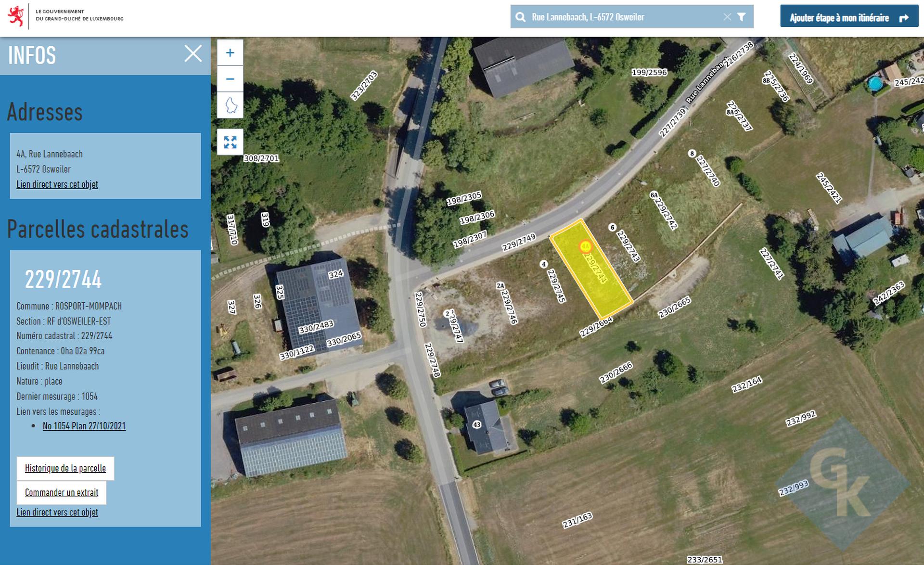924x565 pixels.
Task: Open the No 1054 Plan 27/10/2021 link
Action: point(84,426)
